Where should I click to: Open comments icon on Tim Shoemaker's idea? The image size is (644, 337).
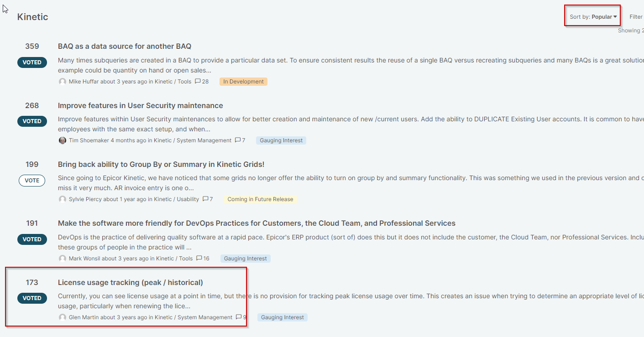[238, 140]
